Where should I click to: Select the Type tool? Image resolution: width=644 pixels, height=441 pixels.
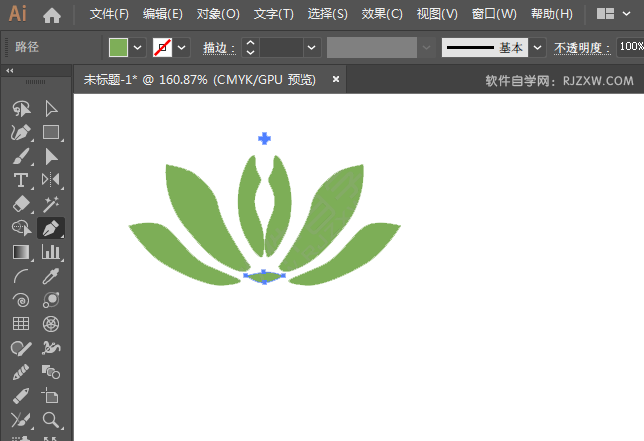[x=21, y=180]
